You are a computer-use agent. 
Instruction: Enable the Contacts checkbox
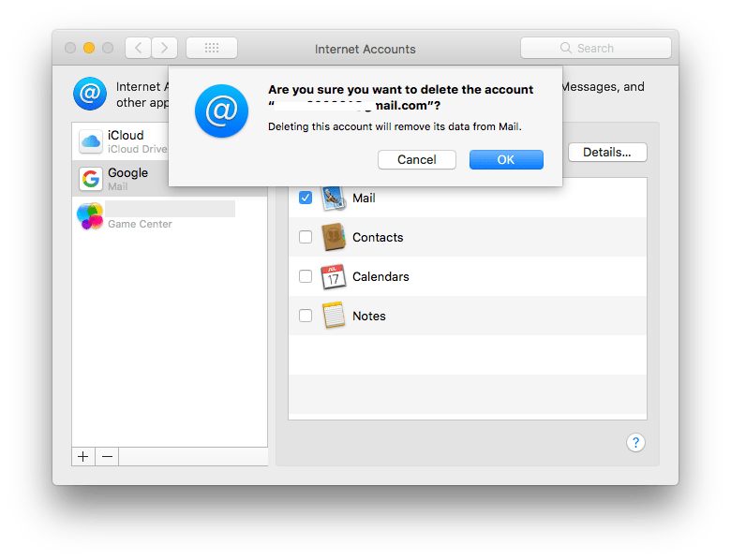tap(305, 237)
